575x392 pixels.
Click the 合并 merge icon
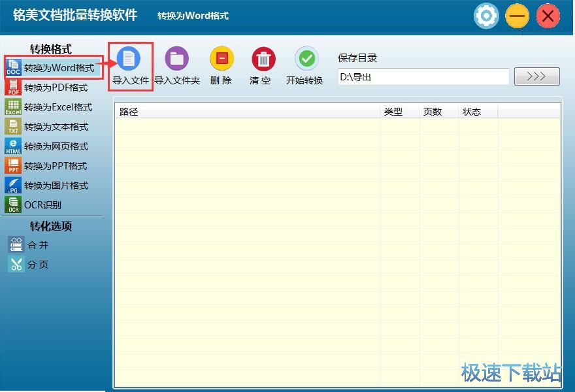click(x=16, y=244)
